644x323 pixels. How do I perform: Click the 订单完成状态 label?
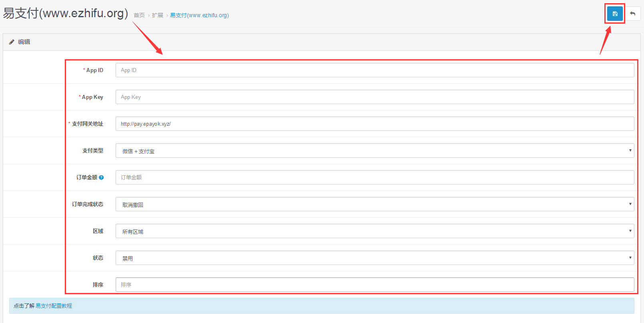click(88, 204)
